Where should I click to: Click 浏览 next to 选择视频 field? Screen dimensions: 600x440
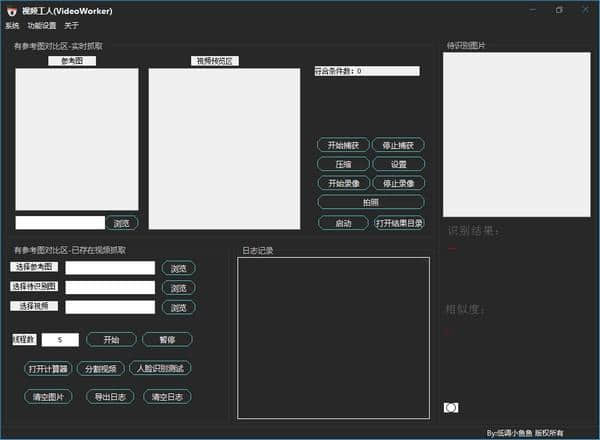[x=178, y=307]
